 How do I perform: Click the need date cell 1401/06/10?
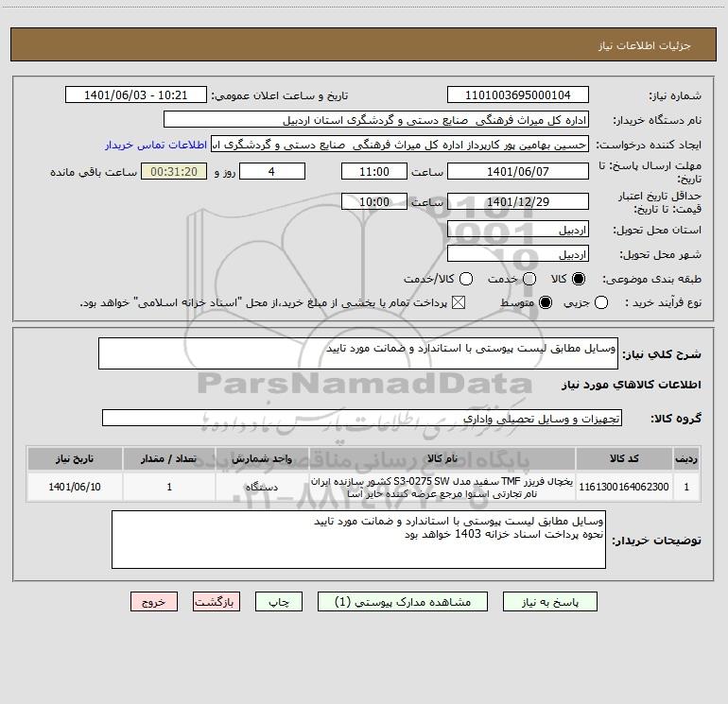pyautogui.click(x=75, y=487)
